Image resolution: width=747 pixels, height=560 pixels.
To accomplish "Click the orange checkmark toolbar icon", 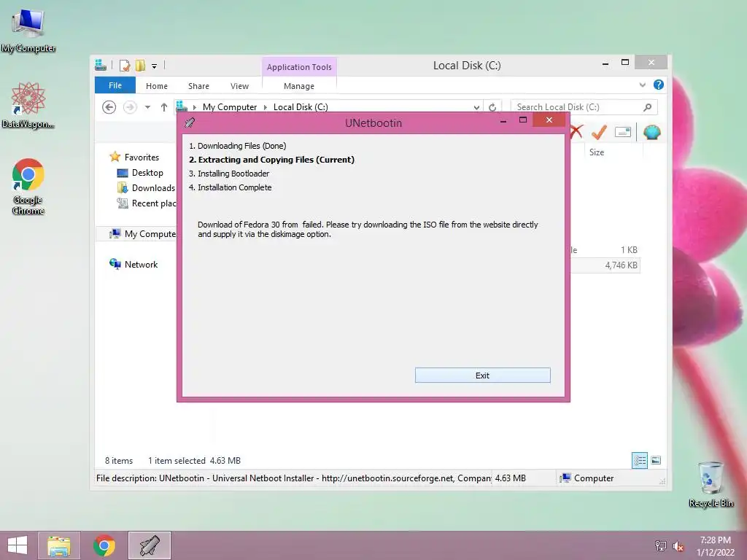I will pyautogui.click(x=599, y=132).
